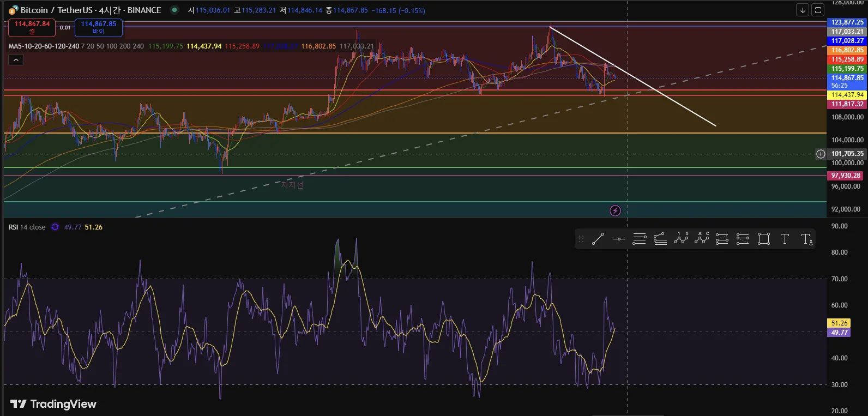Click the 116,802.85 orange MA legend value
Image resolution: width=868 pixels, height=416 pixels.
tap(318, 46)
